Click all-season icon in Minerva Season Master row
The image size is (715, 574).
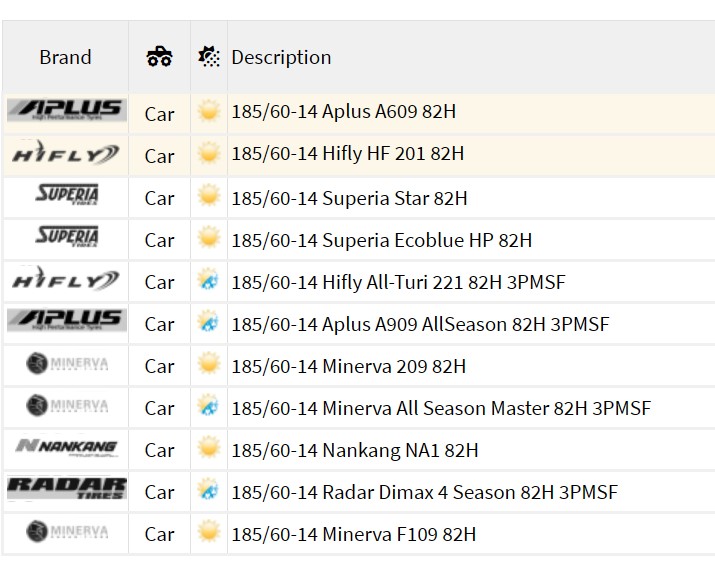click(209, 405)
